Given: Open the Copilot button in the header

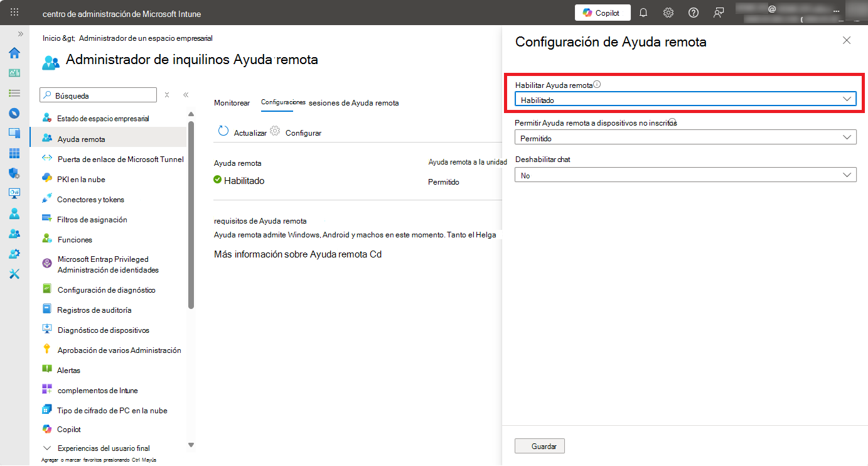Looking at the screenshot, I should 602,13.
